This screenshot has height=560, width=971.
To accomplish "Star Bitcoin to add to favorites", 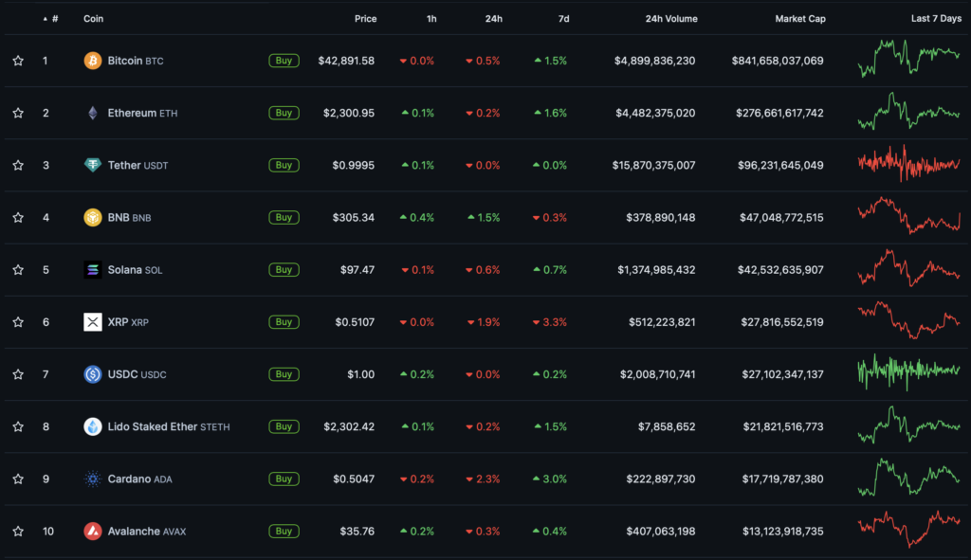I will (x=18, y=61).
